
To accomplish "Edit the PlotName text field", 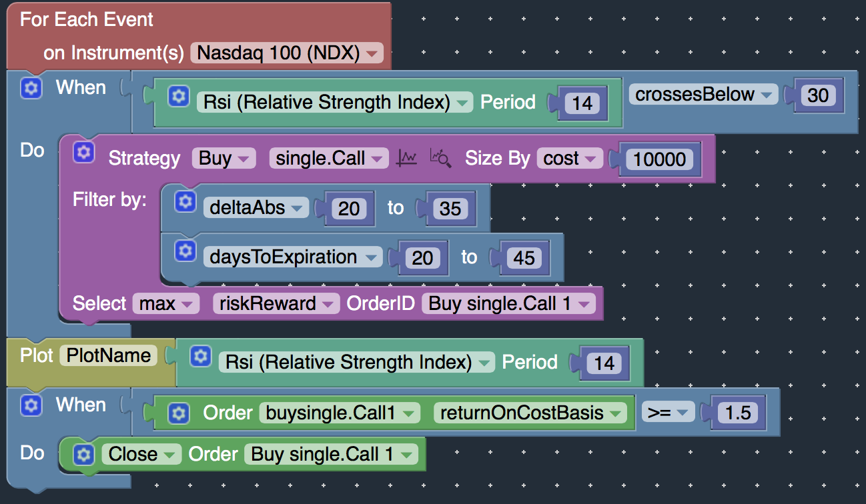I will [108, 355].
